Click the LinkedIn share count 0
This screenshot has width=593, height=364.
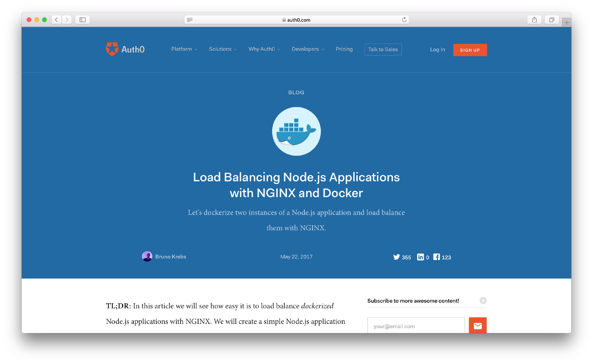point(427,257)
